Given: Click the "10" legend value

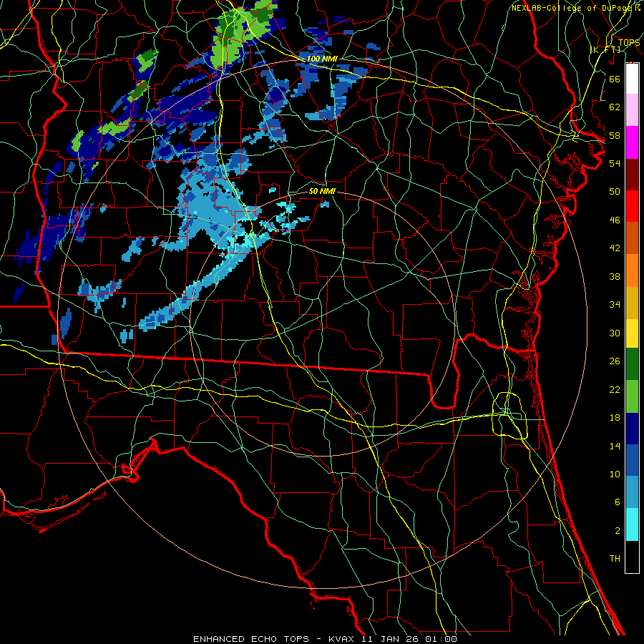Looking at the screenshot, I should (615, 474).
